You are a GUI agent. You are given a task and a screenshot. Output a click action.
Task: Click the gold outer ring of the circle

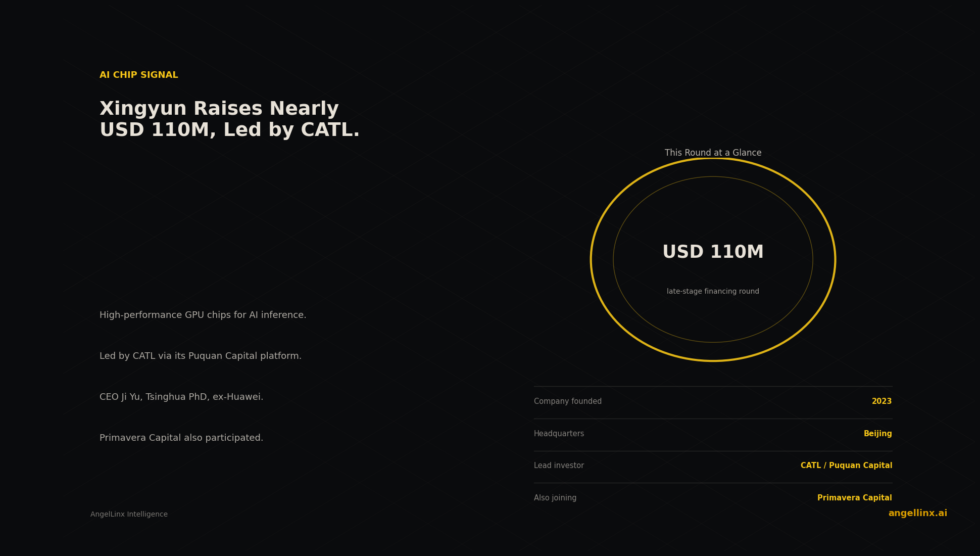(x=592, y=260)
